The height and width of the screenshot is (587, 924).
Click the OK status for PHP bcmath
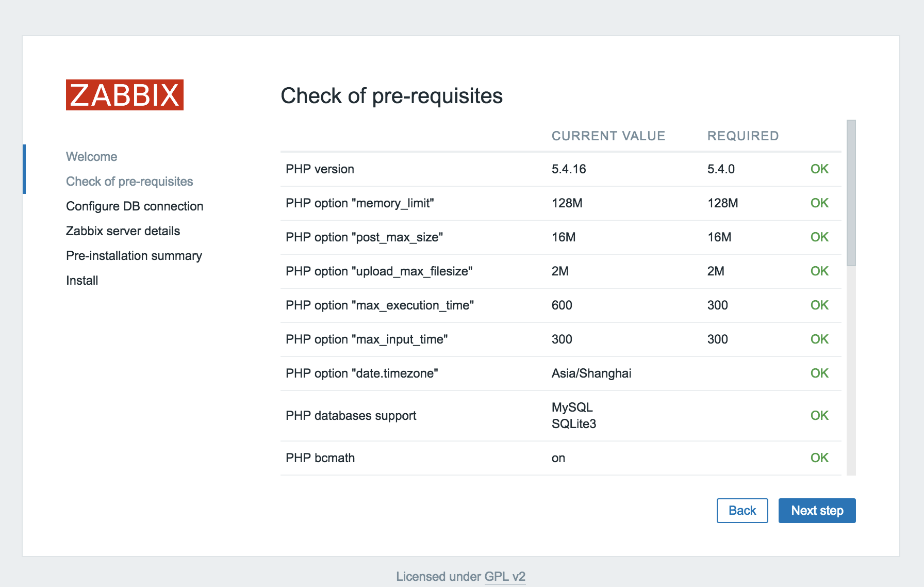(x=819, y=458)
